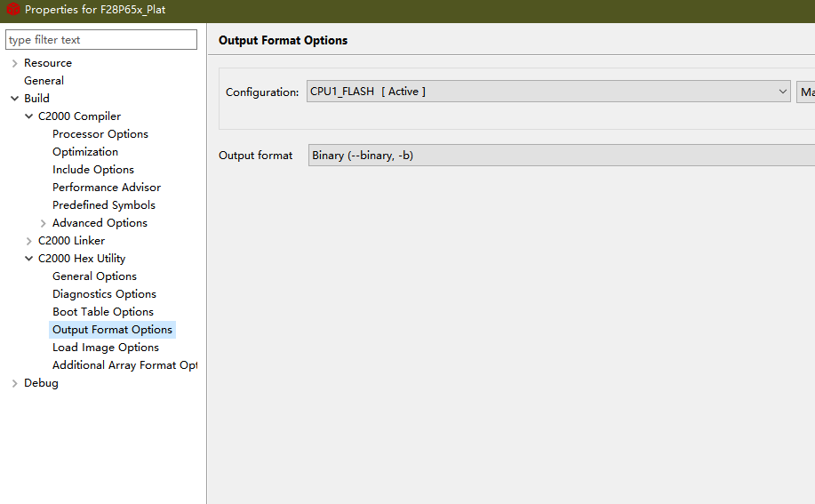Viewport: 815px width, 504px height.
Task: Expand the Advanced Options node
Action: [44, 223]
